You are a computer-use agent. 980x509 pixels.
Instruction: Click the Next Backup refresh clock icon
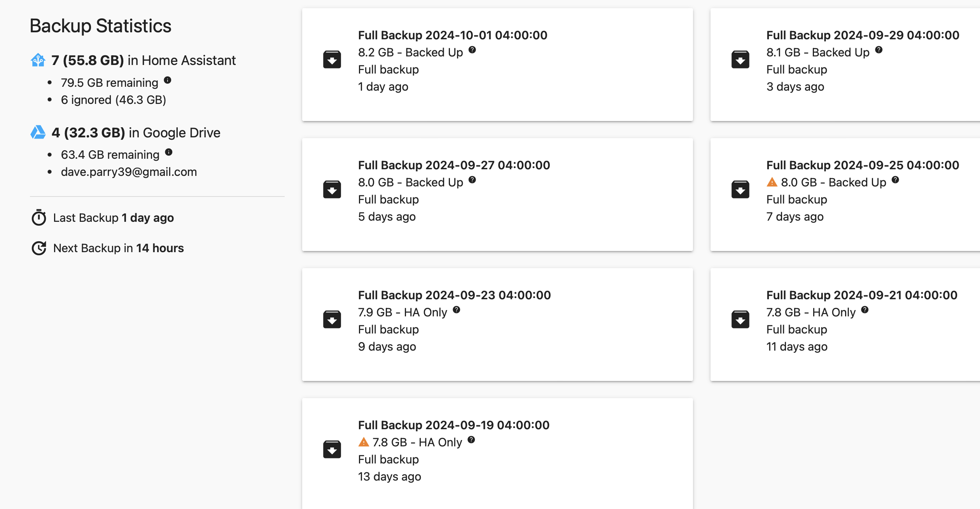tap(39, 248)
